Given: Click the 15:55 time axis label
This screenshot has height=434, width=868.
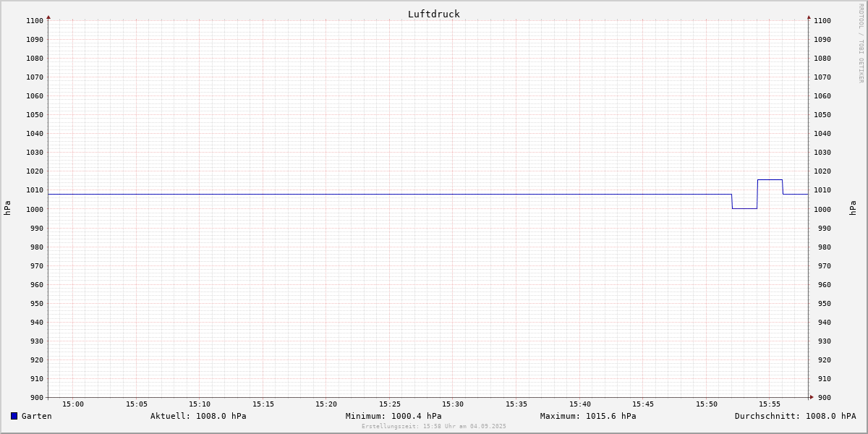Looking at the screenshot, I should (770, 404).
